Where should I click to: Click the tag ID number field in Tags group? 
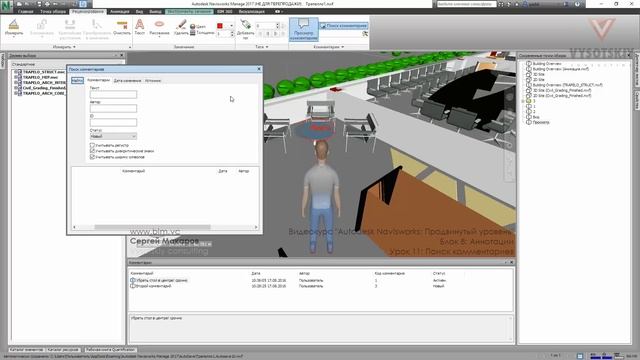click(x=265, y=26)
